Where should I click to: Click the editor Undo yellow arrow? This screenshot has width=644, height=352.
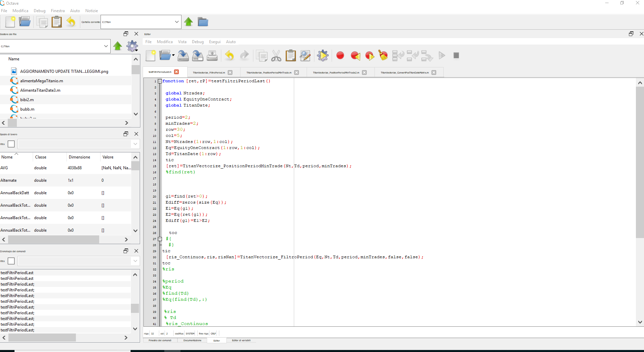(229, 56)
